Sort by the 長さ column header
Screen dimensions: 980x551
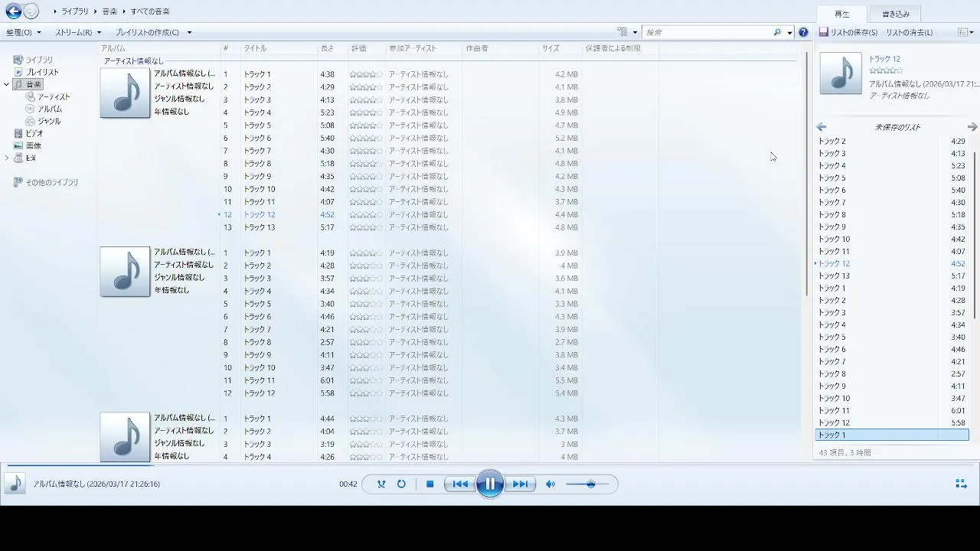(x=333, y=48)
